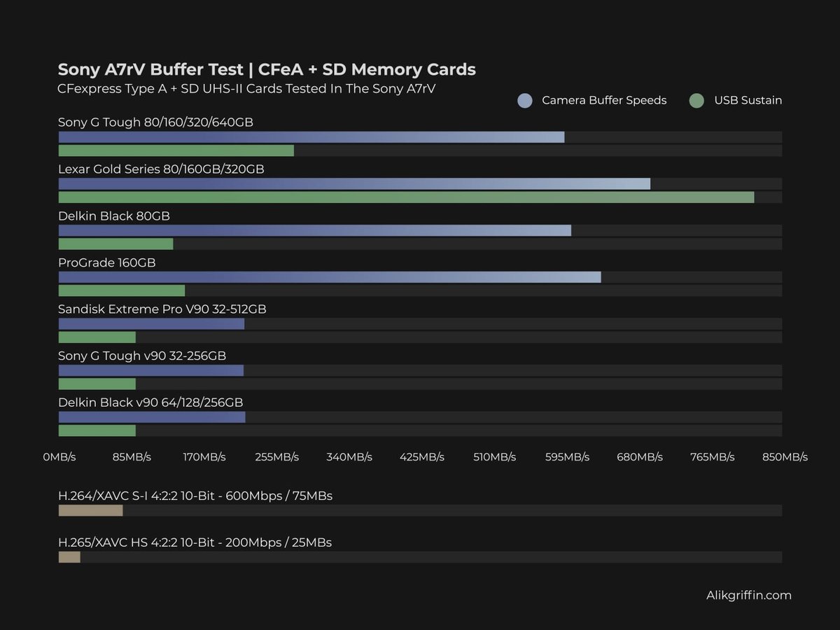Select the H.265/XAVC HS small bar
Image resolution: width=840 pixels, height=630 pixels.
69,557
